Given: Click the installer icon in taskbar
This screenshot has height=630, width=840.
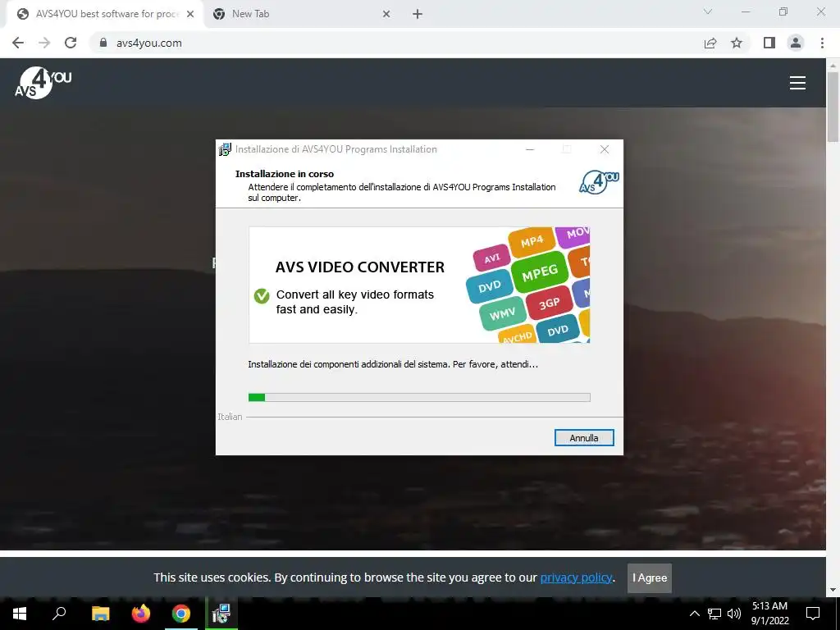Looking at the screenshot, I should click(x=221, y=614).
